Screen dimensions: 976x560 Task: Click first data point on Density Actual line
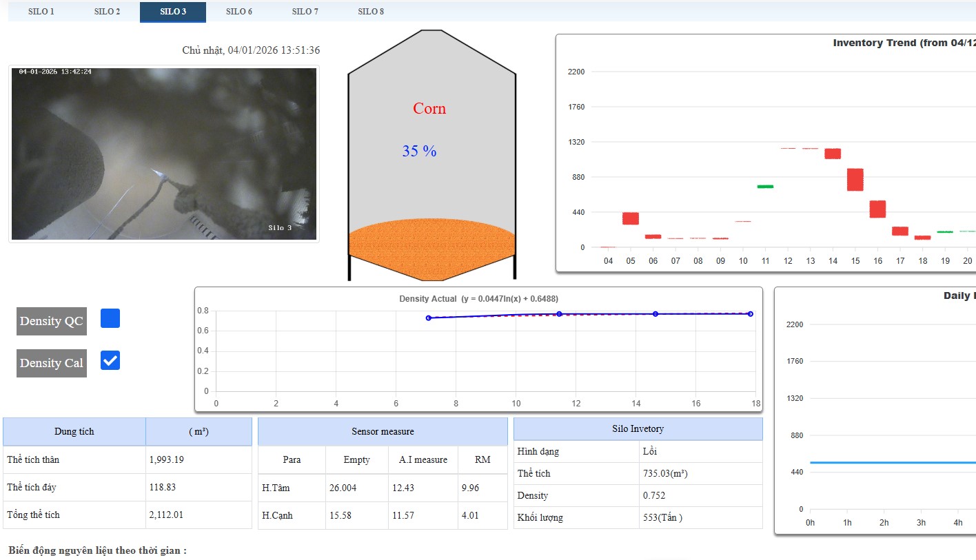pos(429,318)
